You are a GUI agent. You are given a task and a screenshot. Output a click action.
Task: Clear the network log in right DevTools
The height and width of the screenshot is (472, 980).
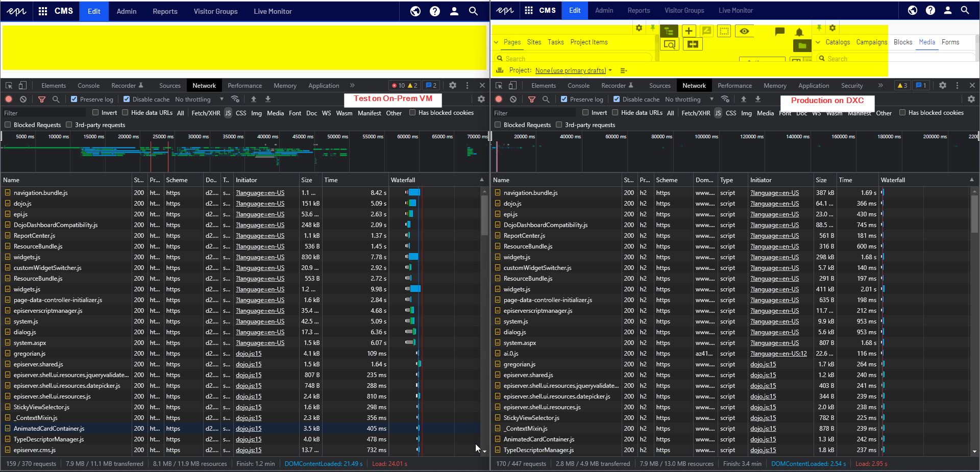513,100
